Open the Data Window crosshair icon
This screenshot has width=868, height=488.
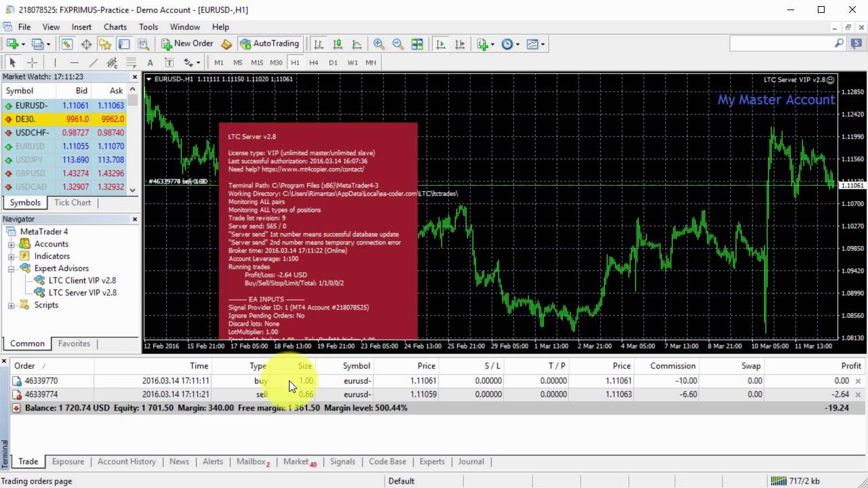(86, 44)
